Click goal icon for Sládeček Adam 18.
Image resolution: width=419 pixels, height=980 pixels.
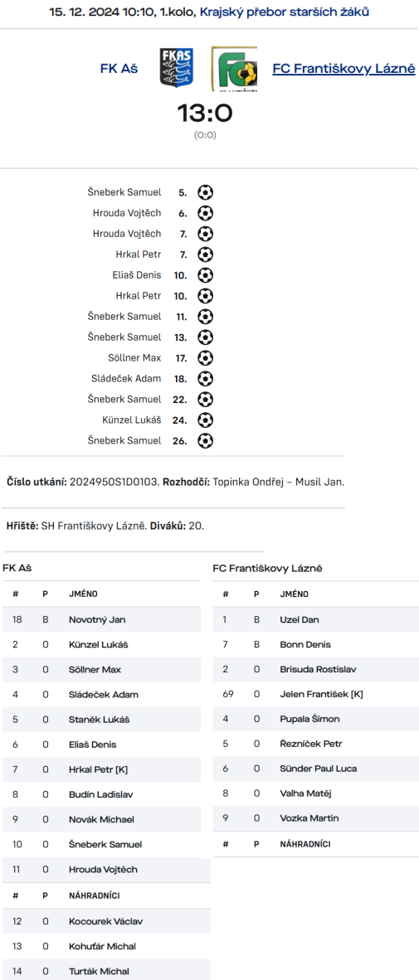[x=205, y=379]
